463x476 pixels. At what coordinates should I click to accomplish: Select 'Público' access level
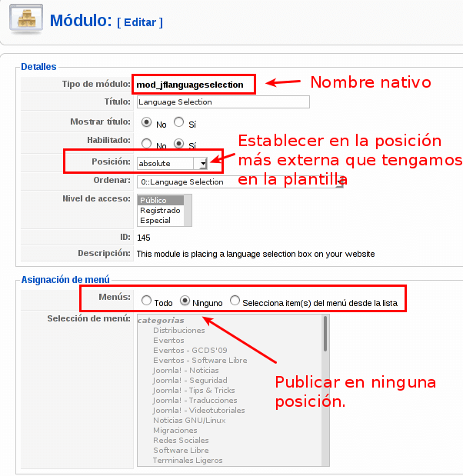pos(161,201)
